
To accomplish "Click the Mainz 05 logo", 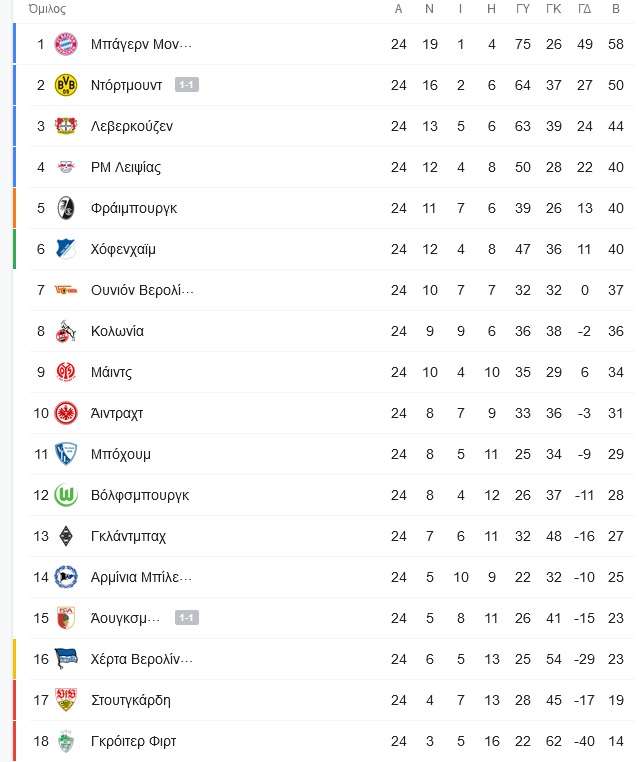I will [x=66, y=372].
